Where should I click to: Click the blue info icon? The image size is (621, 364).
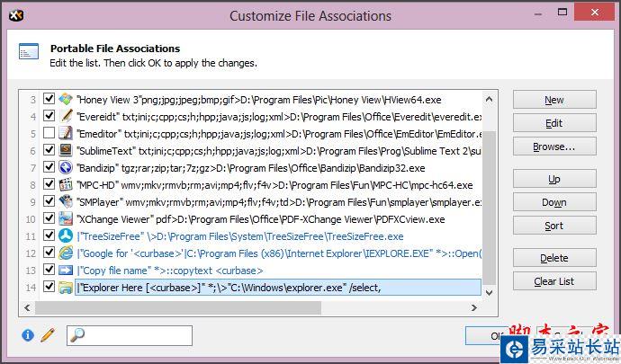(28, 335)
